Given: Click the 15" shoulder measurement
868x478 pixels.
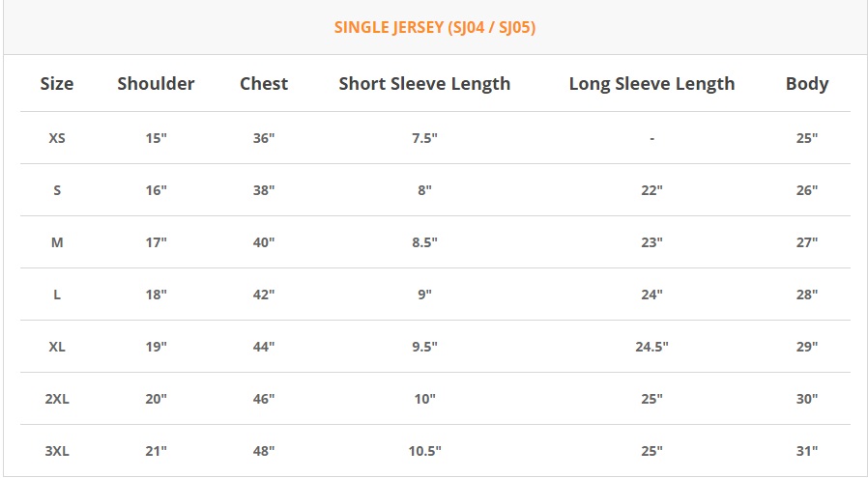Looking at the screenshot, I should click(156, 138).
